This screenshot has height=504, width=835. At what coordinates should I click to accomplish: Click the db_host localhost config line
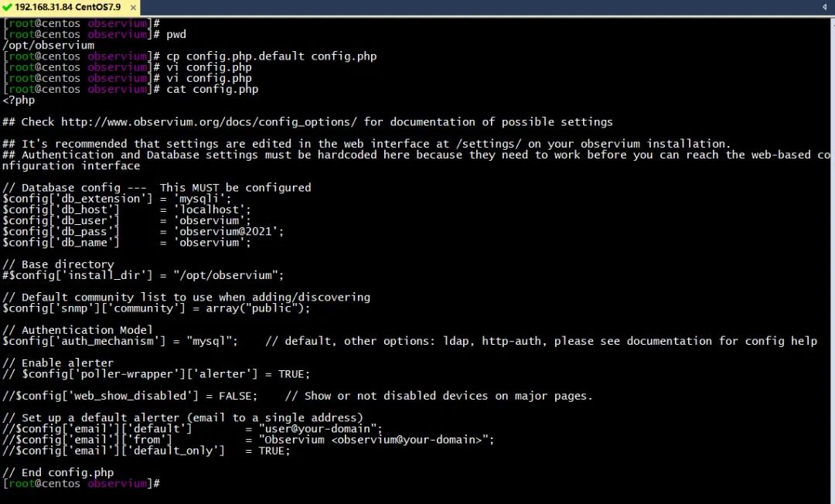(x=127, y=209)
